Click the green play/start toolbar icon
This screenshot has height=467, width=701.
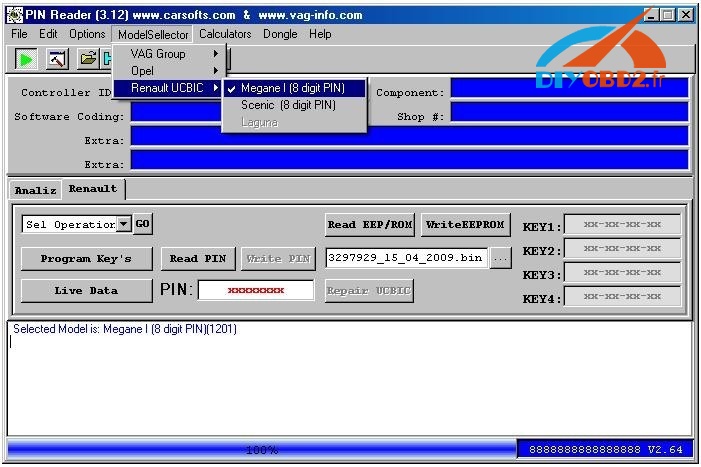point(26,59)
